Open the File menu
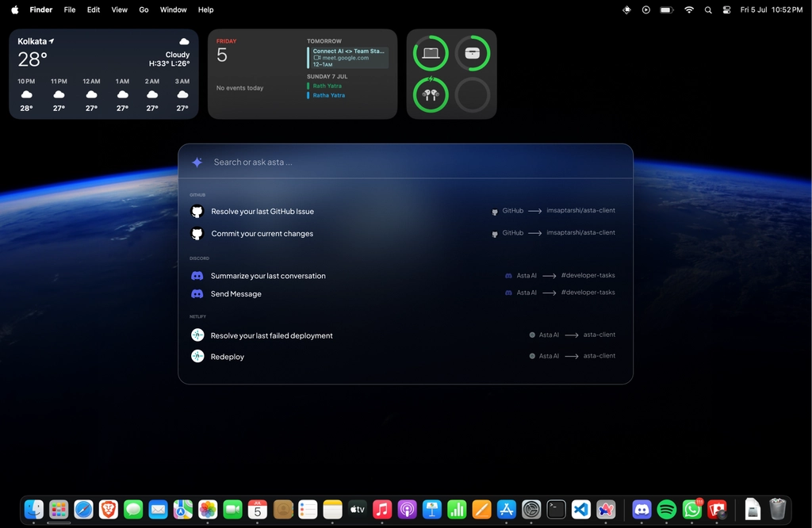Image resolution: width=812 pixels, height=528 pixels. pos(70,10)
